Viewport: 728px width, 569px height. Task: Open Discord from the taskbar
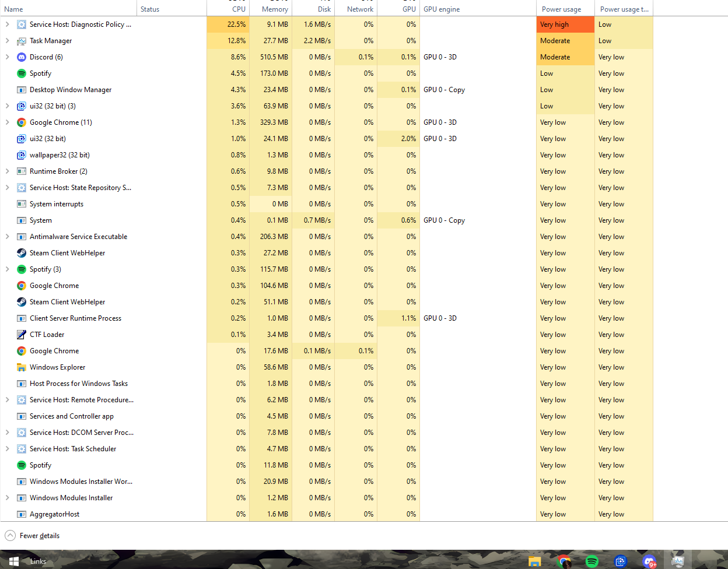tap(649, 561)
